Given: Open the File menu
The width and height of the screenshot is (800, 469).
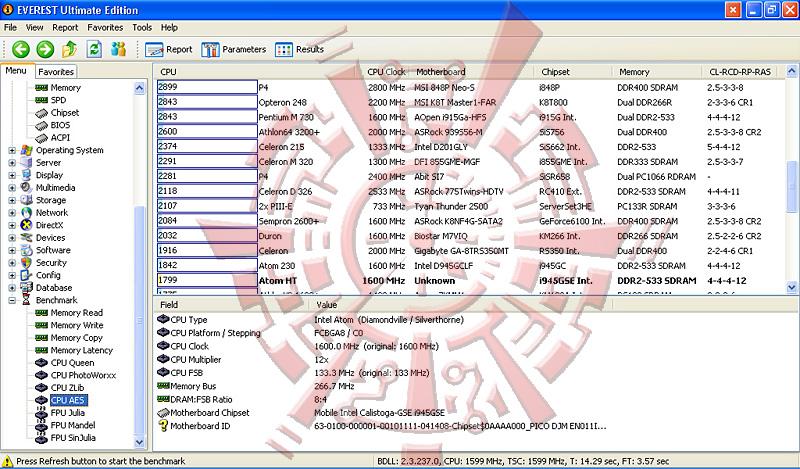Looking at the screenshot, I should [10, 28].
